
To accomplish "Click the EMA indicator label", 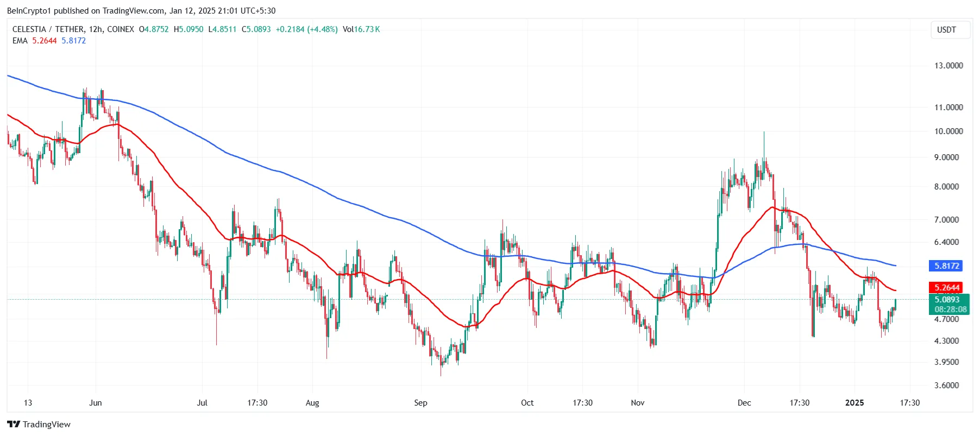I will coord(20,41).
